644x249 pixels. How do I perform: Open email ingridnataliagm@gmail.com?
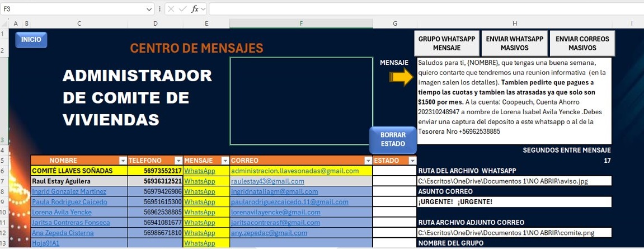click(x=274, y=191)
